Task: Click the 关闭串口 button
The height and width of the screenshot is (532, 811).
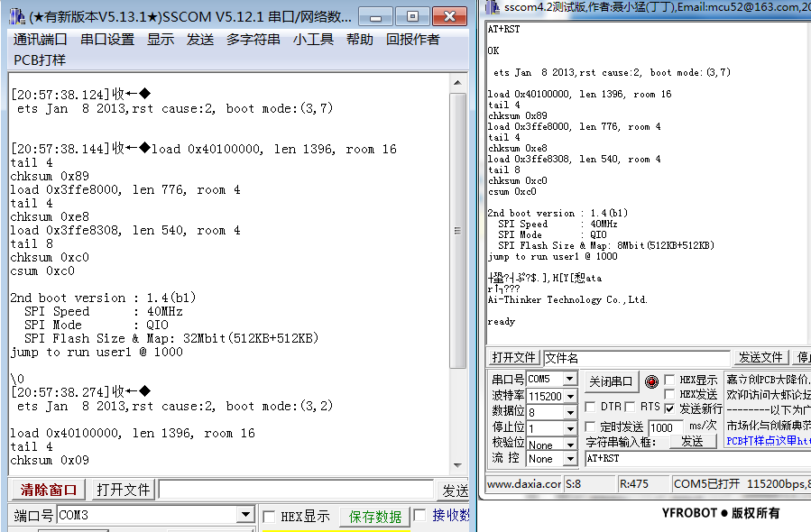Action: pyautogui.click(x=612, y=381)
